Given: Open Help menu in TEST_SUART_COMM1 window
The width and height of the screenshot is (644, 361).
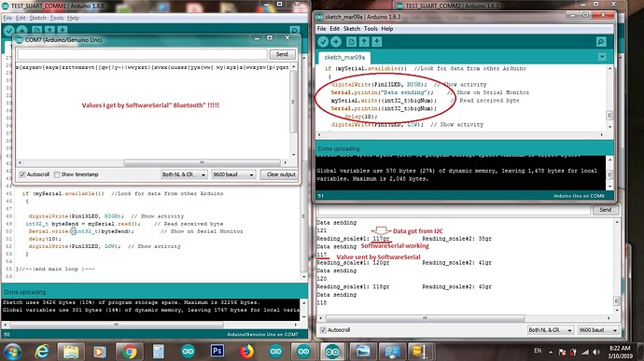Looking at the screenshot, I should (x=73, y=18).
